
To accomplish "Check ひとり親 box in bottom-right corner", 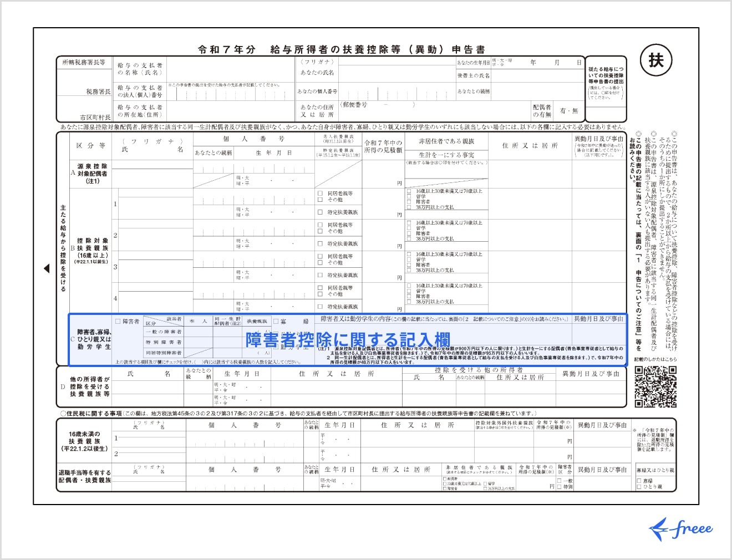I will [639, 487].
